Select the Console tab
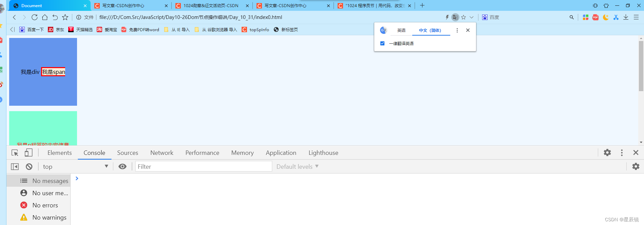644x225 pixels. click(94, 153)
